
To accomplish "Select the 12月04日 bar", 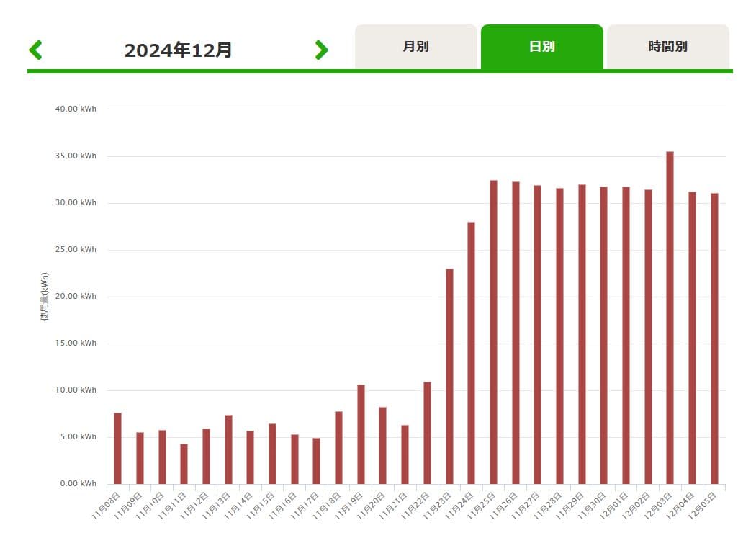I will click(x=692, y=337).
